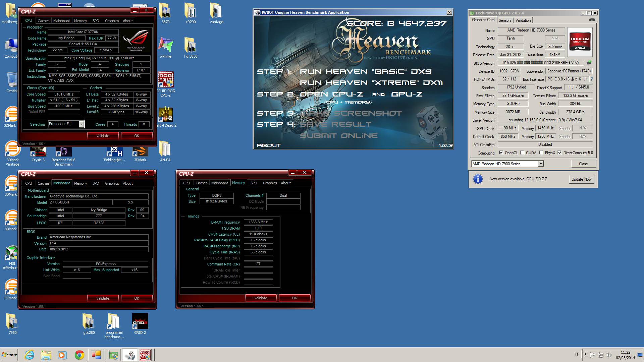Show hidden tray icons arrow
The height and width of the screenshot is (362, 644).
tap(585, 355)
